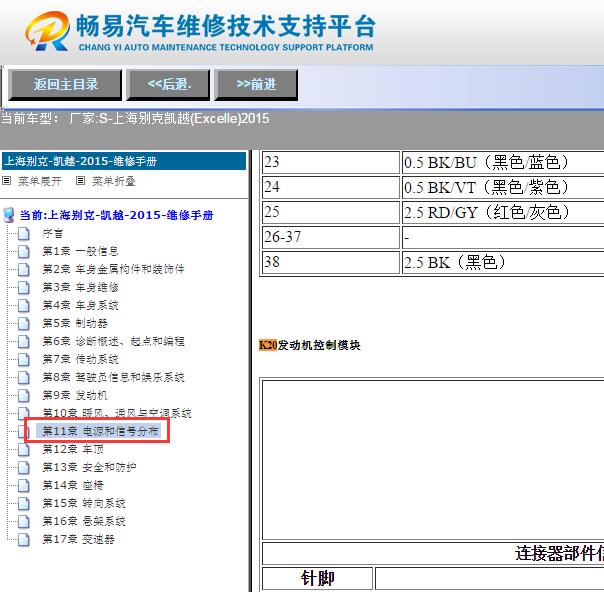
Task: Click the page icon beside 第4章 车身系统
Action: coord(23,305)
